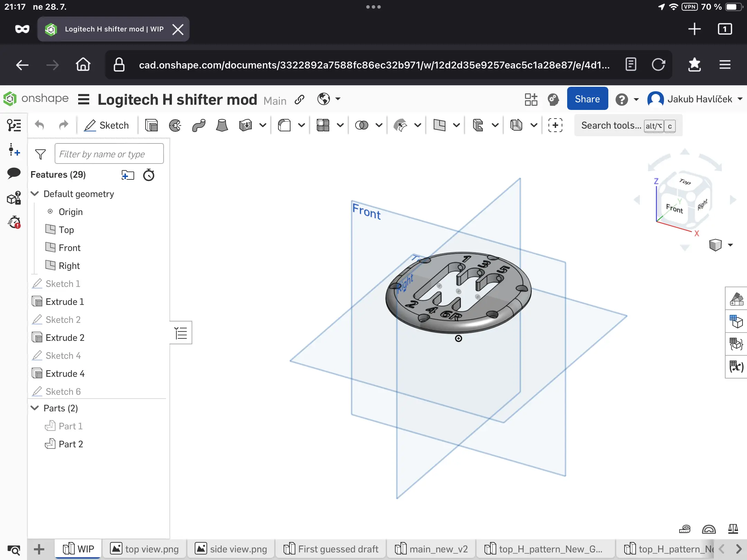Click the Share button

tap(587, 99)
